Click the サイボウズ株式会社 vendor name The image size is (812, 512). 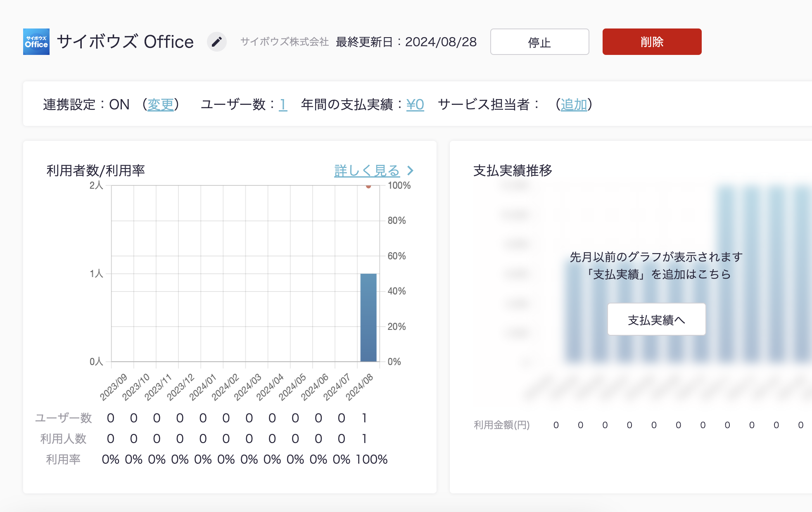[285, 42]
